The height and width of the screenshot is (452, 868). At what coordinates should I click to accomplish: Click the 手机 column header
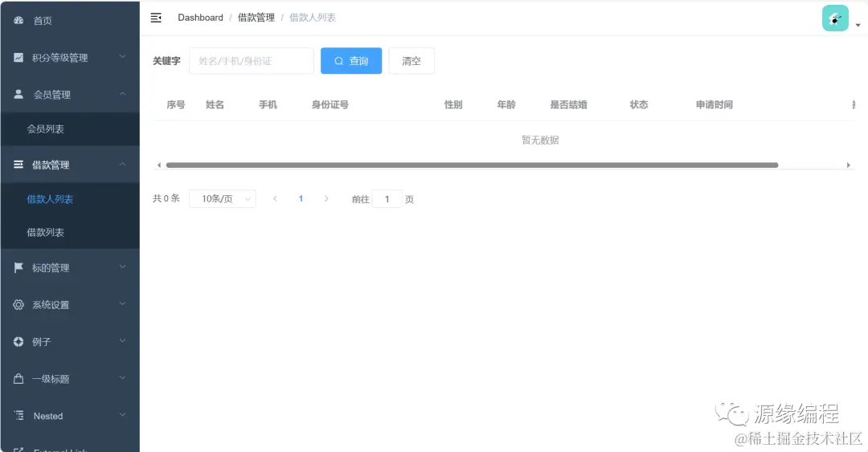[x=268, y=104]
